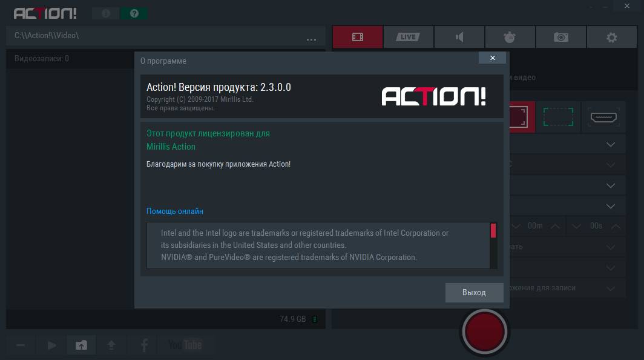Select the HDMI device recording mode

coord(603,117)
